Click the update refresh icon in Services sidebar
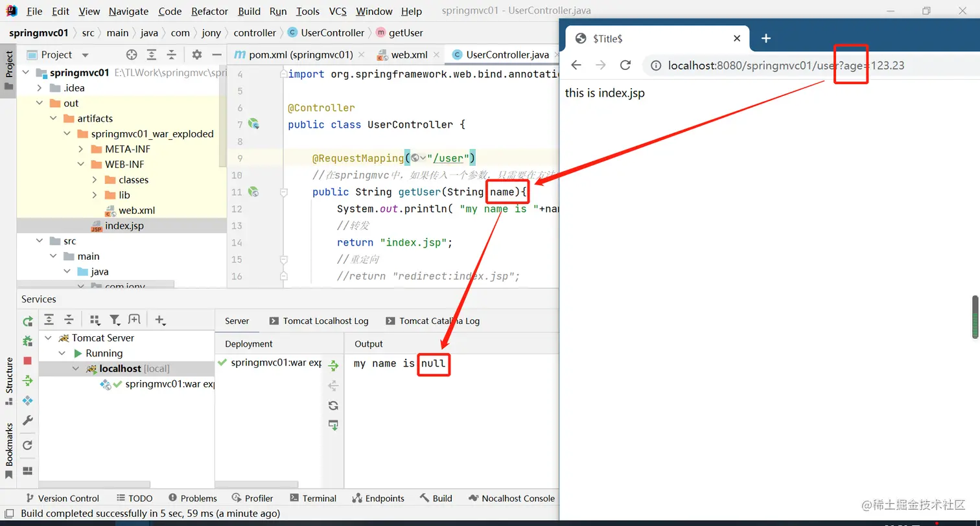The height and width of the screenshot is (526, 980). tap(27, 446)
